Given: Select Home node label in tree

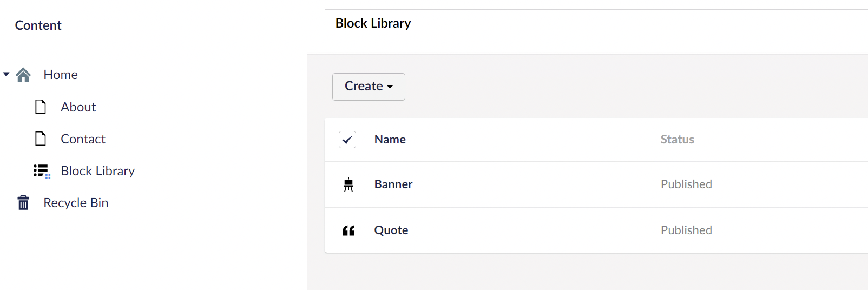Looking at the screenshot, I should click(61, 75).
